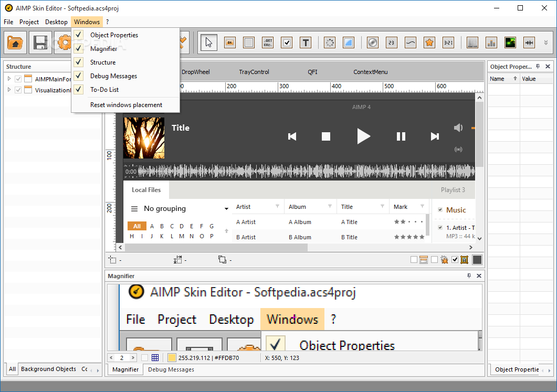557x392 pixels.
Task: Sort by Name column arrow
Action: pyautogui.click(x=514, y=79)
